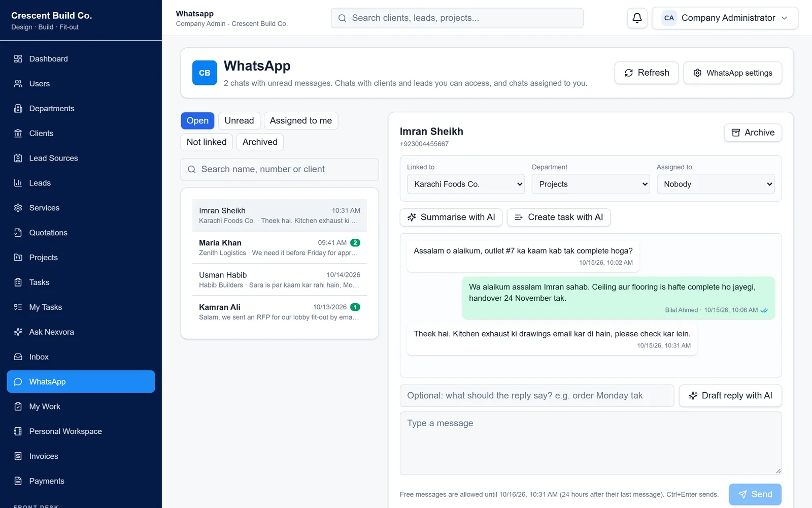
Task: Click the Refresh button
Action: (647, 73)
